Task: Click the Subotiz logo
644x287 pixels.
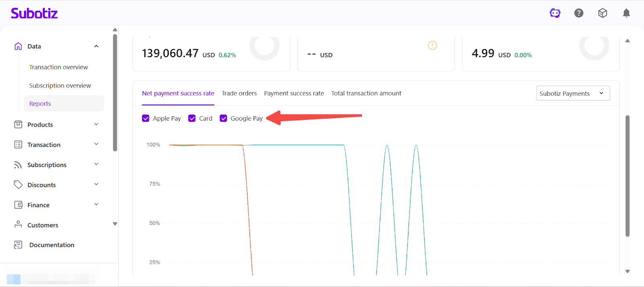Action: coord(34,13)
